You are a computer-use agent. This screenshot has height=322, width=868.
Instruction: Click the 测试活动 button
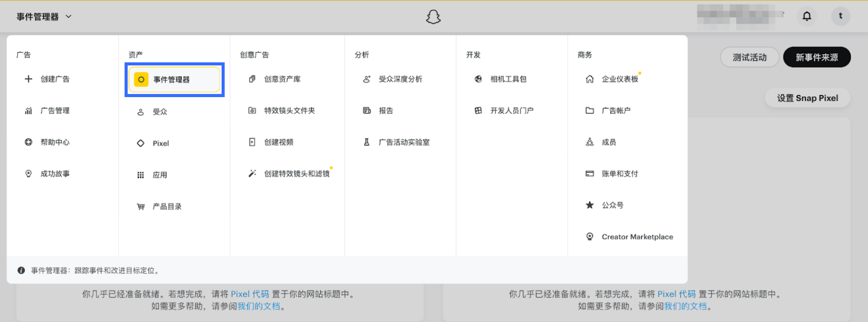pos(749,57)
